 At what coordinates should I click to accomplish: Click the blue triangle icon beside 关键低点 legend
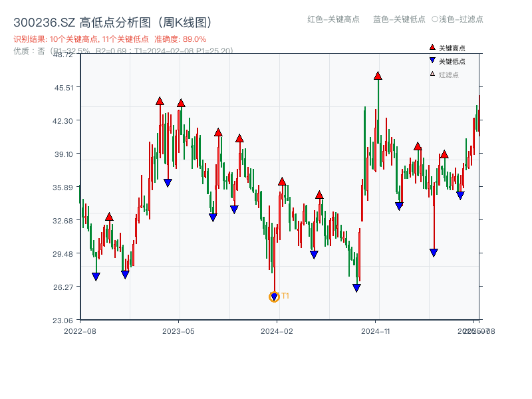(x=432, y=61)
